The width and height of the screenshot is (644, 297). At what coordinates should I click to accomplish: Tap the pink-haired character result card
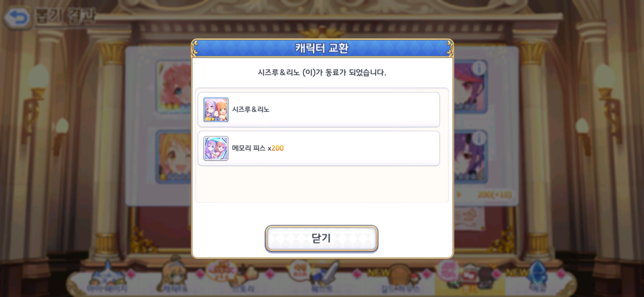pos(174,86)
